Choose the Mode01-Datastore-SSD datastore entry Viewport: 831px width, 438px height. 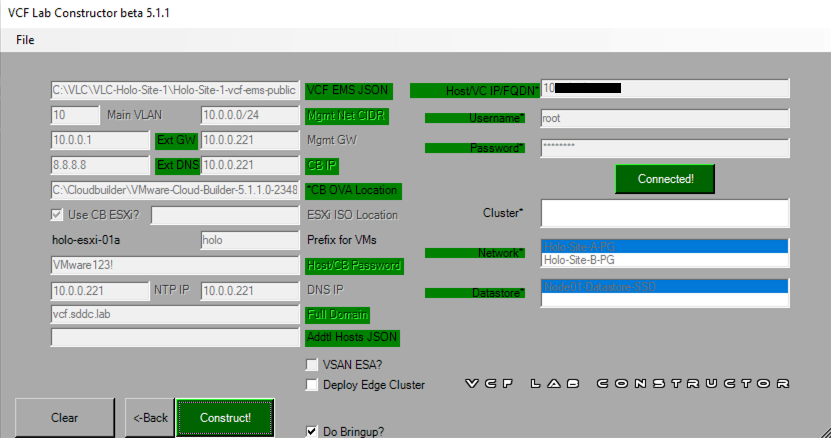point(664,287)
